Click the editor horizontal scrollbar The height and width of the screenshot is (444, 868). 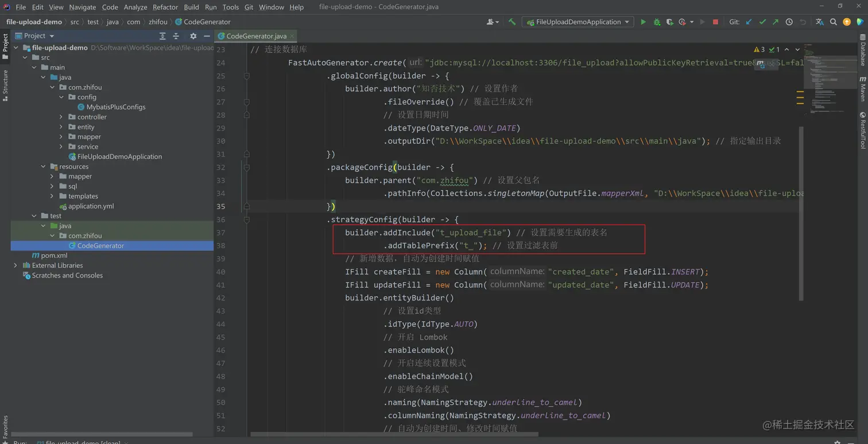click(x=395, y=434)
